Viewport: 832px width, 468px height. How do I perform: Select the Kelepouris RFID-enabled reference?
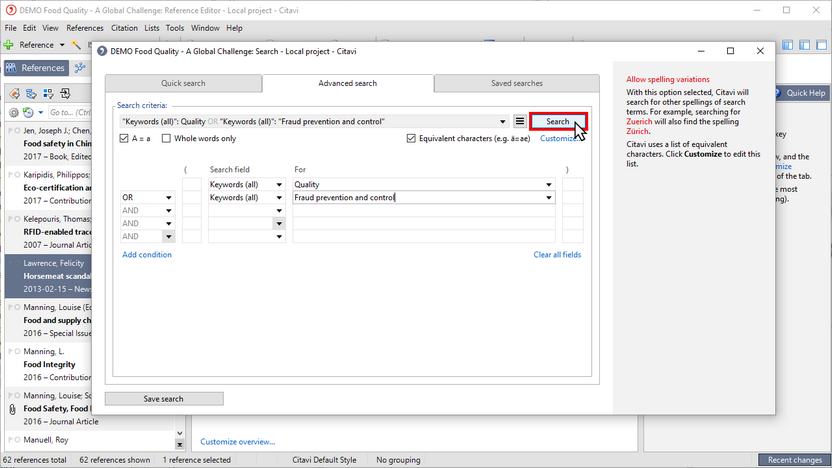48,232
